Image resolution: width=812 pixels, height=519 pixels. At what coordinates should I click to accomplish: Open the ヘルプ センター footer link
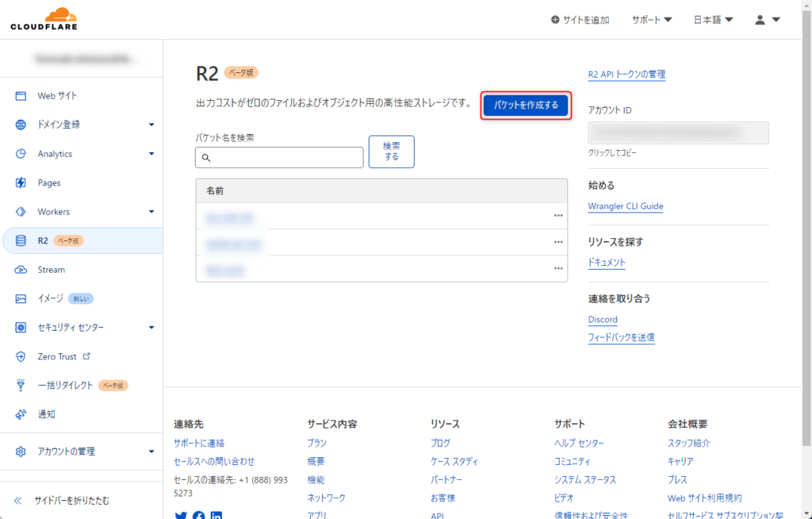coord(579,444)
